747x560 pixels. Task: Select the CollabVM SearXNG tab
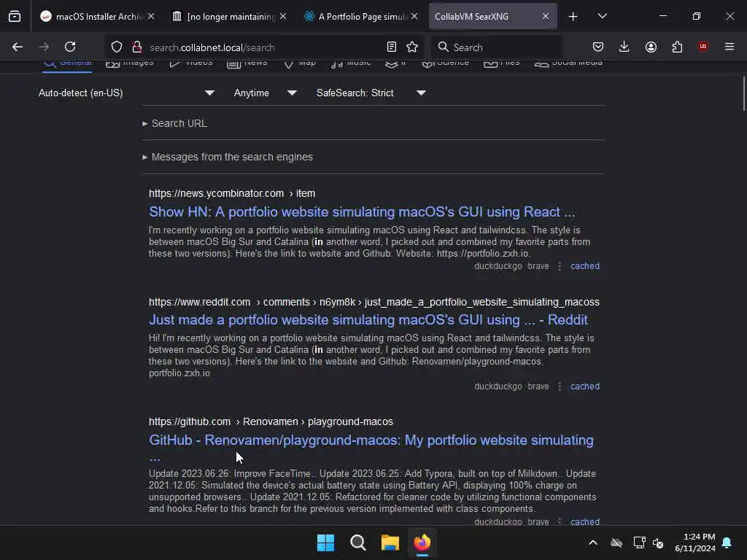492,17
